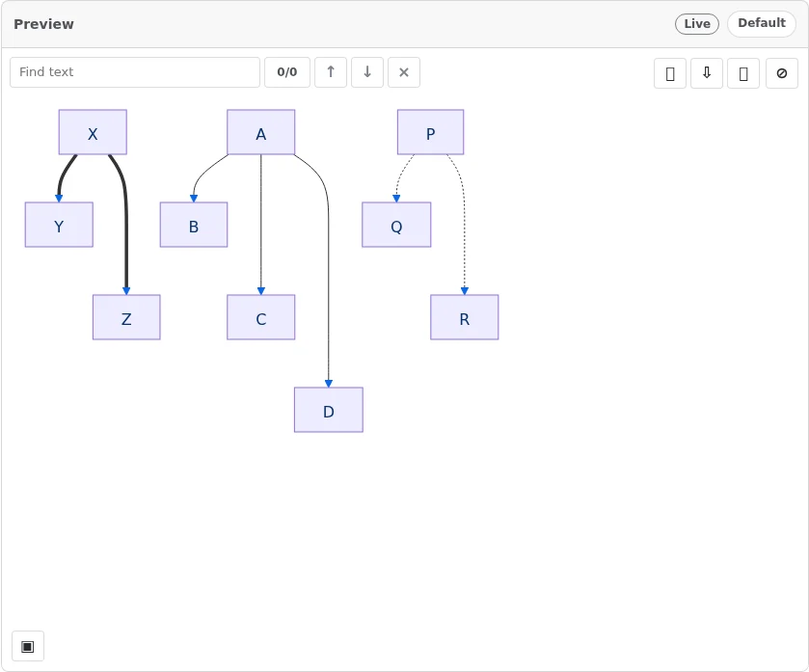809x672 pixels.
Task: Select node B in the diagram
Action: tap(194, 225)
